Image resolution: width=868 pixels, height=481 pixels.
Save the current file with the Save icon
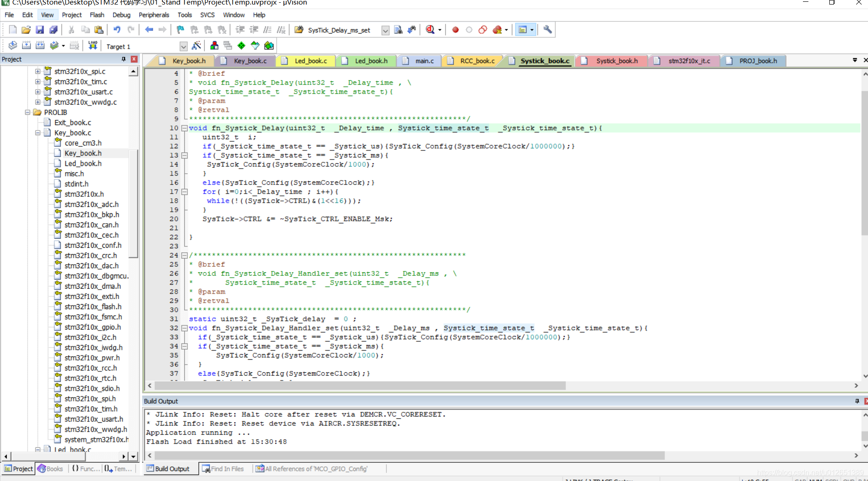click(40, 30)
